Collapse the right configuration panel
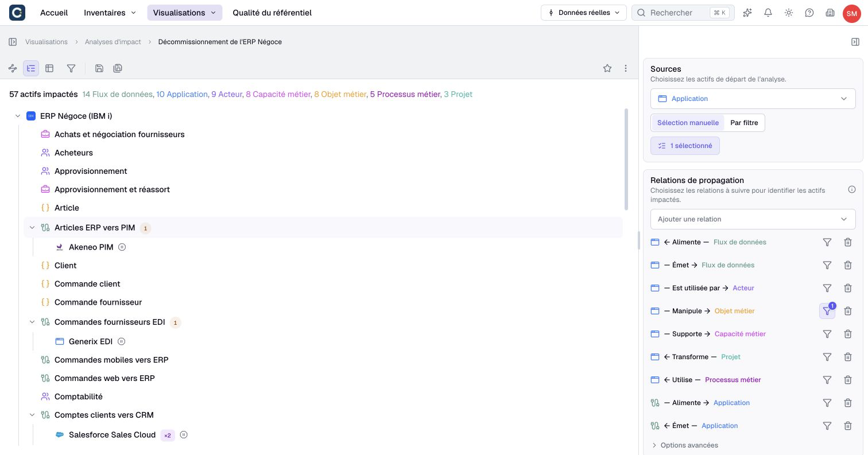 coord(855,42)
